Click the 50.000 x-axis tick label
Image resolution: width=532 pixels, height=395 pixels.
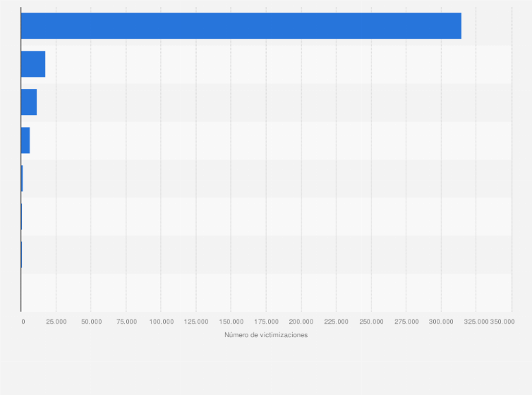[x=91, y=322]
